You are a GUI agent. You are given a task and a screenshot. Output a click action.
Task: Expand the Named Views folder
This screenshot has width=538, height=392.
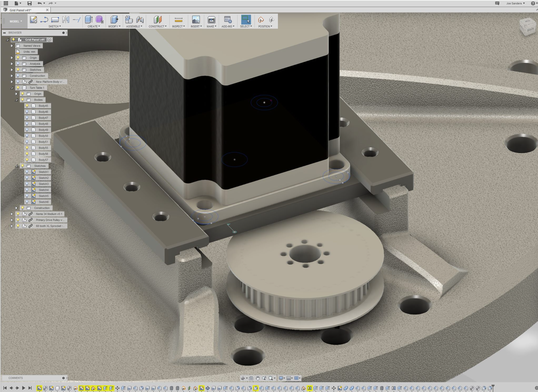(x=12, y=46)
